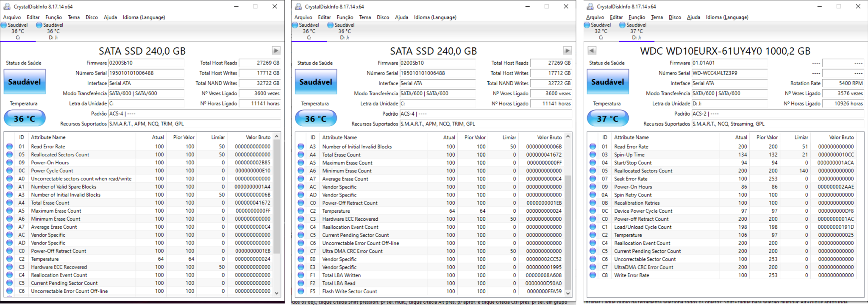Click status circle for Number of Initial Invalid Blocks, middle window
The height and width of the screenshot is (305, 868).
point(301,147)
